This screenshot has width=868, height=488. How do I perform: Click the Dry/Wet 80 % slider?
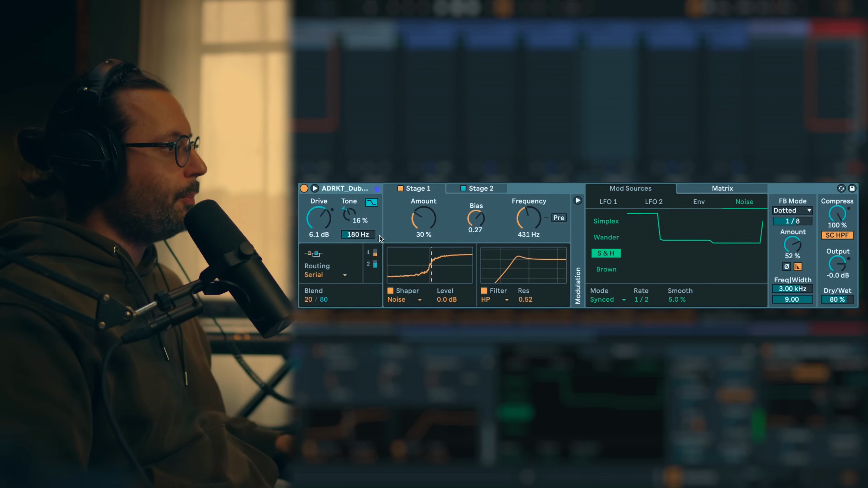[837, 299]
